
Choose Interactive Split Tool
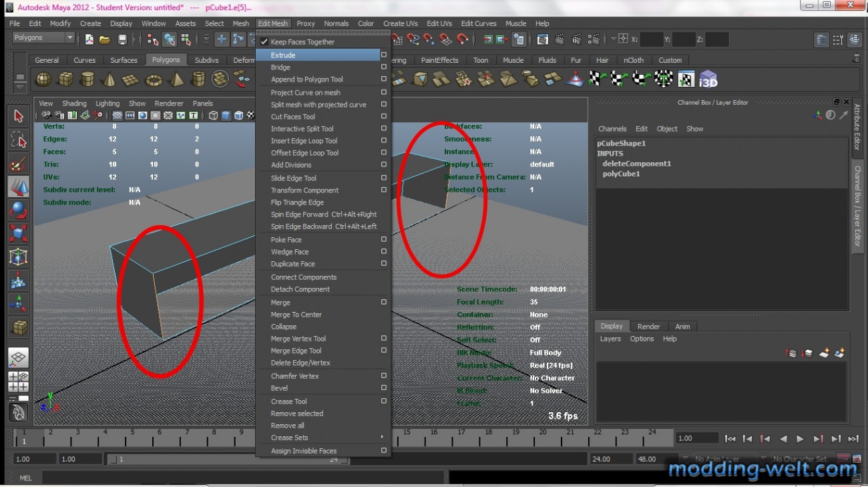302,129
